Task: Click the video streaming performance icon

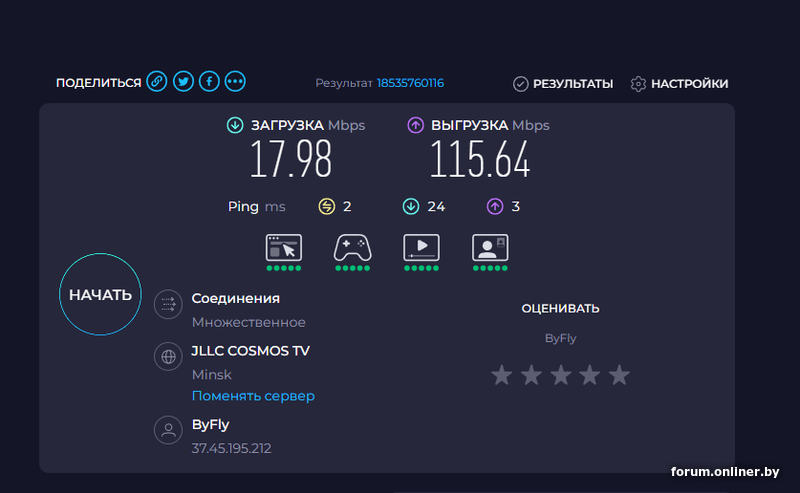Action: point(421,248)
